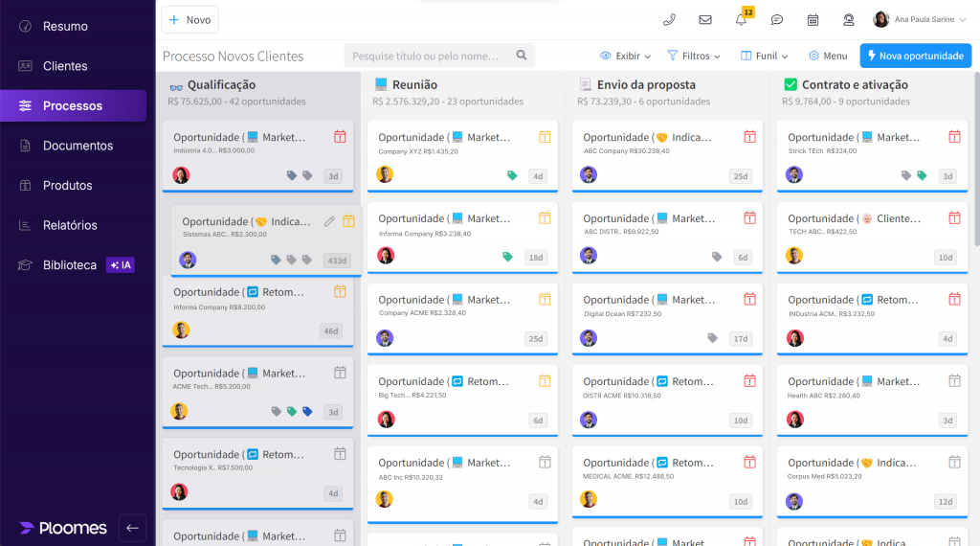
Task: Open the calendar icon in the top header
Action: pos(813,19)
